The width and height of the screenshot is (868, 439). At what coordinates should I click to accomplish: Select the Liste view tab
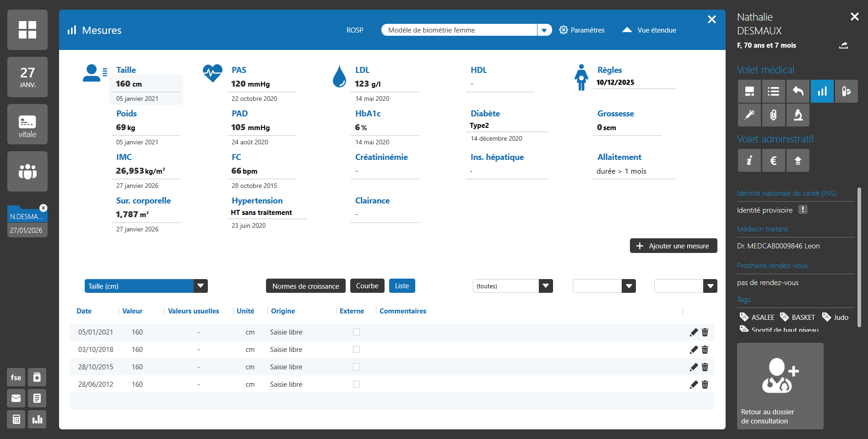(x=401, y=286)
